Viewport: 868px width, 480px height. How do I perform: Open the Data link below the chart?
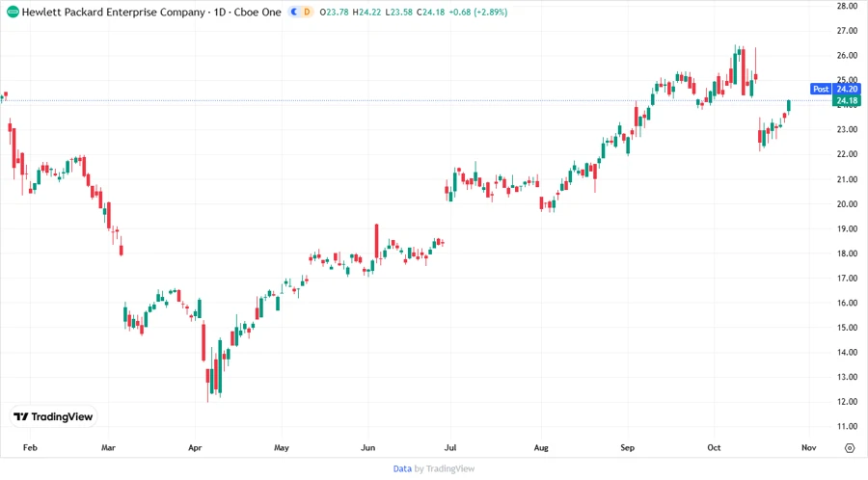(402, 469)
